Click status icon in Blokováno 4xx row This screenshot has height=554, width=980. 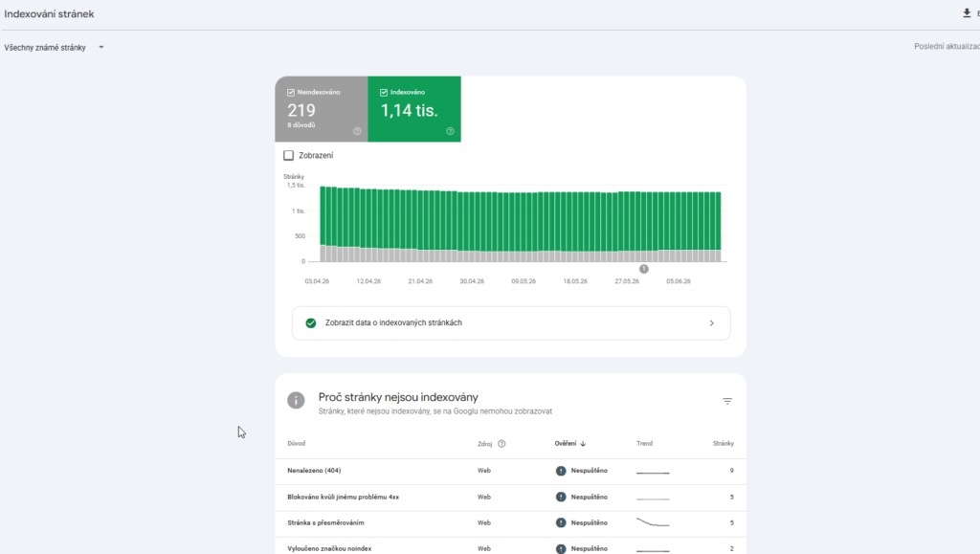point(561,498)
